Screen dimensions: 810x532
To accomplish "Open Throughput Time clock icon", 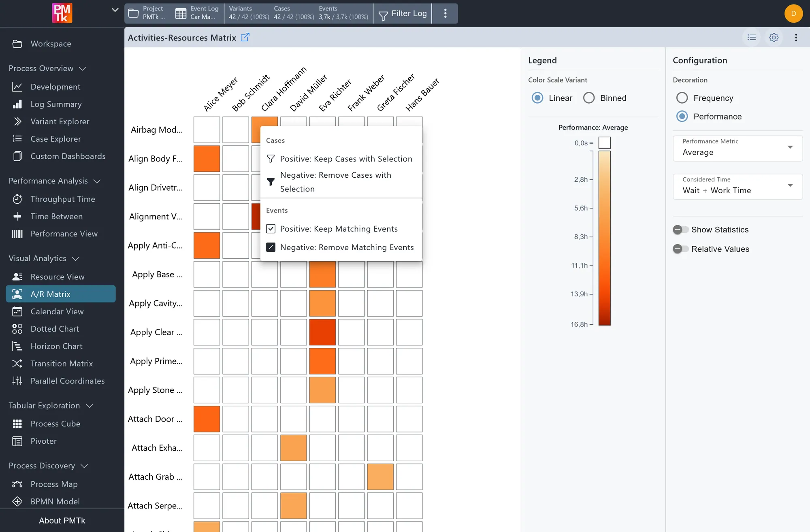I will (17, 199).
